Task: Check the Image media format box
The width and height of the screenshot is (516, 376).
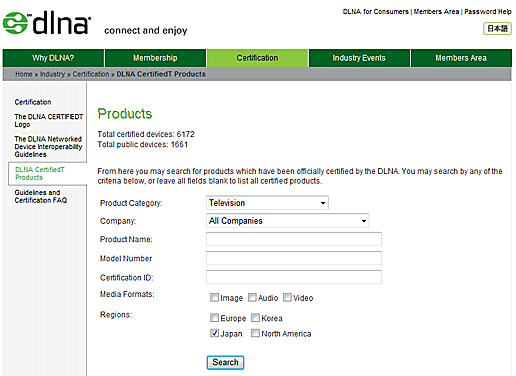Action: pos(214,297)
